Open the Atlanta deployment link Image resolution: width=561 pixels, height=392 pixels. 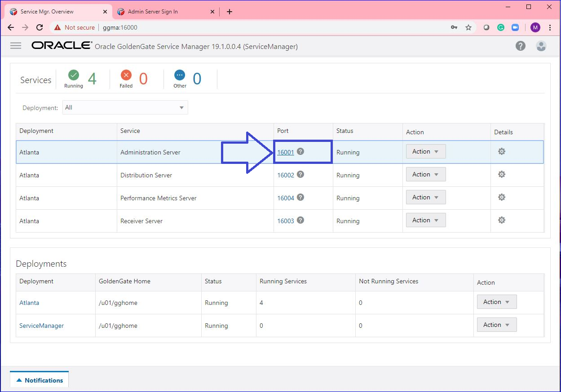point(29,303)
